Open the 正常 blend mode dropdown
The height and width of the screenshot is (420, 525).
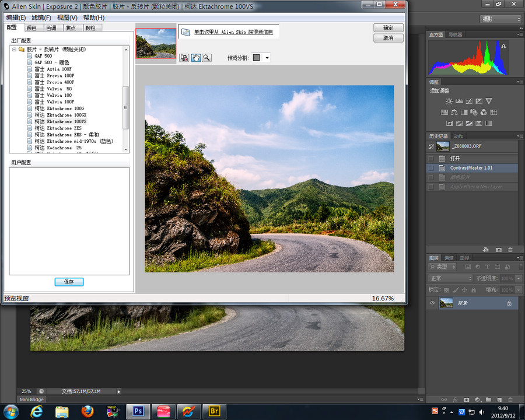point(450,278)
